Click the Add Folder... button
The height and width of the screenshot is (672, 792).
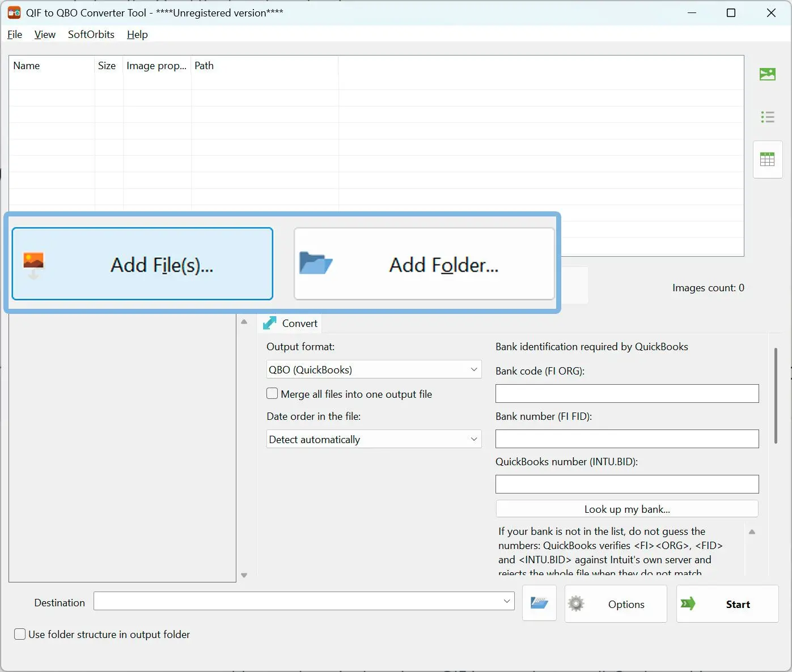pos(424,264)
